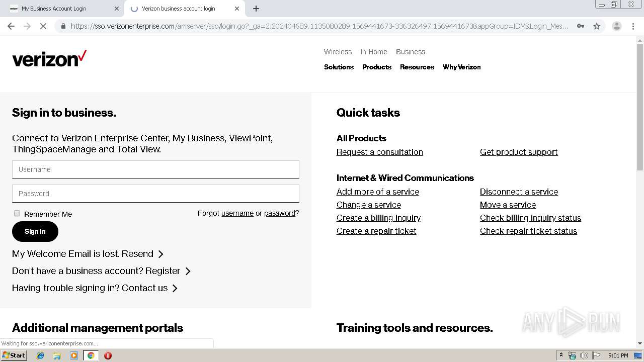Open the In Home navigation item
Image resolution: width=644 pixels, height=362 pixels.
(x=374, y=52)
